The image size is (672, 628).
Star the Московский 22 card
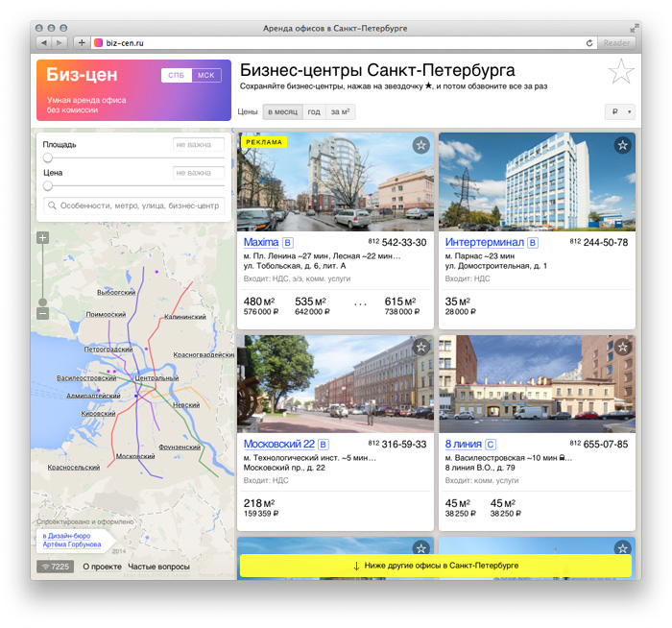pos(420,347)
